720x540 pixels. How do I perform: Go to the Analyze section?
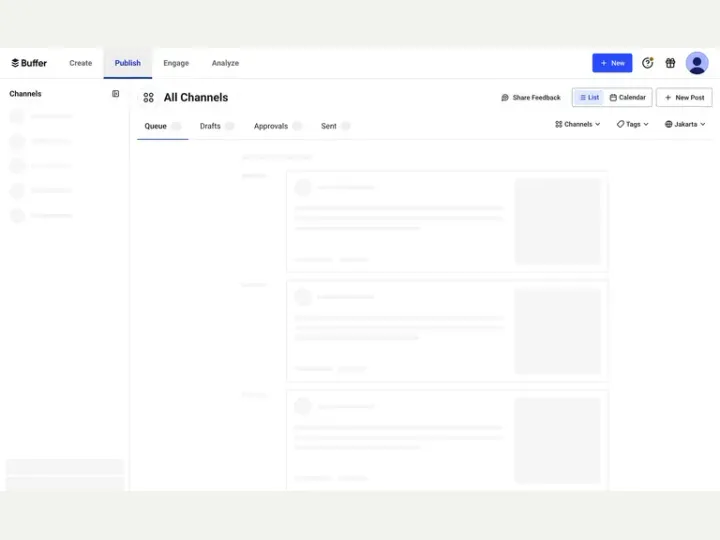225,63
